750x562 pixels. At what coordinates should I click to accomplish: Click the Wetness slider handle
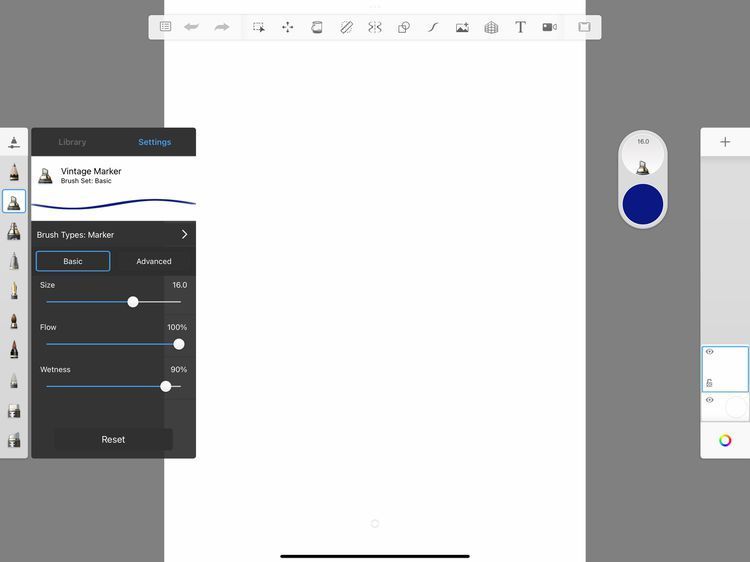pyautogui.click(x=166, y=386)
